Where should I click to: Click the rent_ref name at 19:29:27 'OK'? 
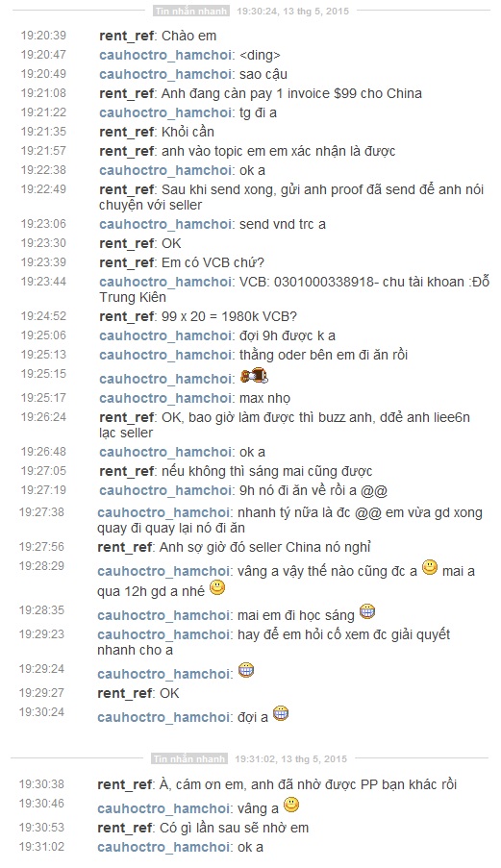[124, 694]
